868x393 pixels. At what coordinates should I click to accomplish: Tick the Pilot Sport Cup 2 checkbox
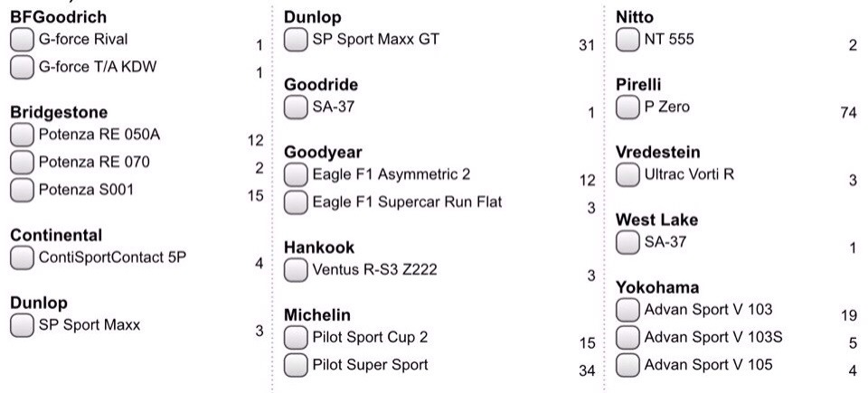coord(297,338)
